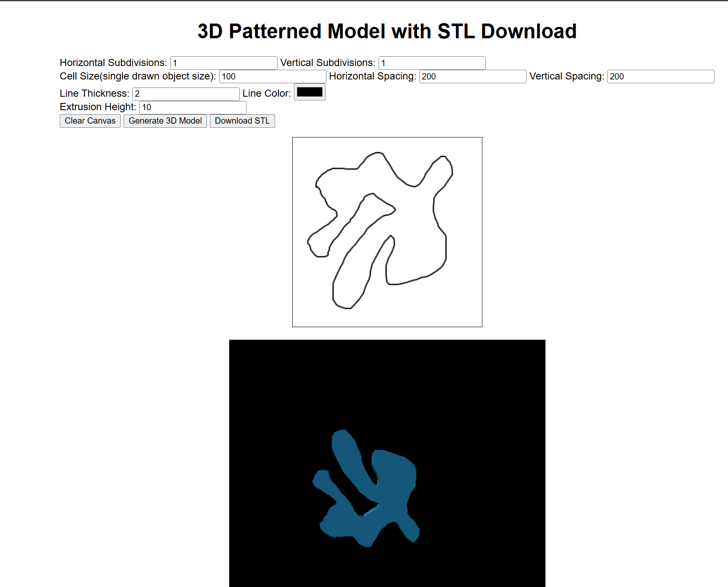Click the Horizontal Spacing label
Screen dimensions: 728x587
click(x=373, y=76)
